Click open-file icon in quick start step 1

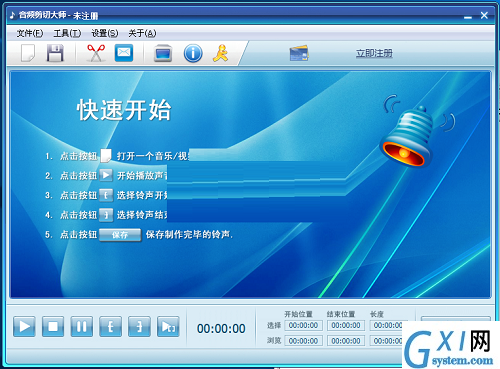tap(106, 156)
